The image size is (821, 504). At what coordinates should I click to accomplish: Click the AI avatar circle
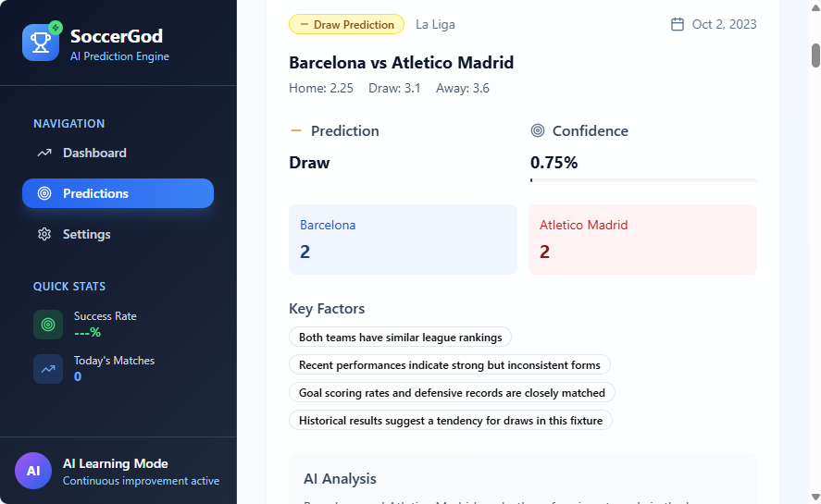33,471
